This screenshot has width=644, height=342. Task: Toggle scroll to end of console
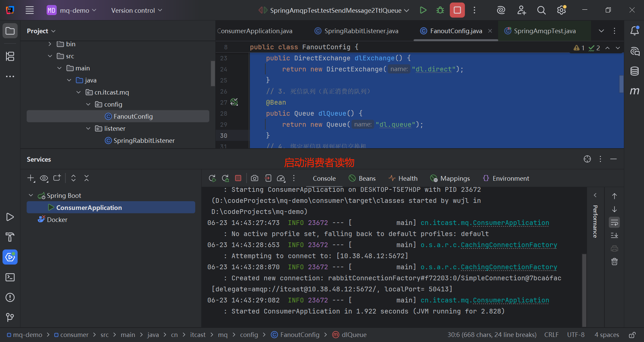614,235
